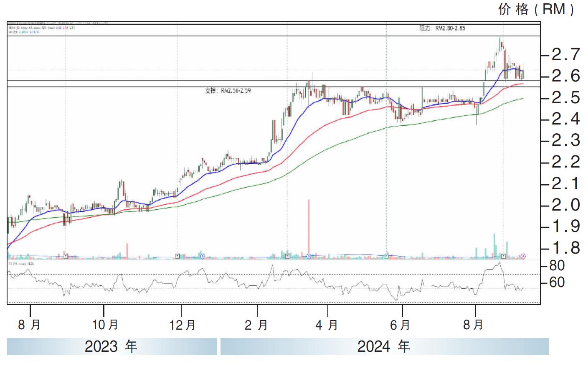Viewport: 588px width, 366px height.
Task: Click the 2.3 price axis label
Action: 566,140
